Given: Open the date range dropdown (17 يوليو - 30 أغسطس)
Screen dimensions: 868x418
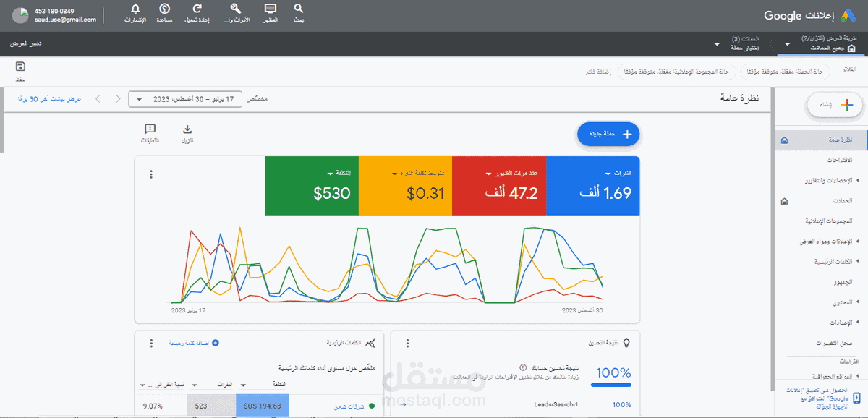Looking at the screenshot, I should [x=185, y=99].
